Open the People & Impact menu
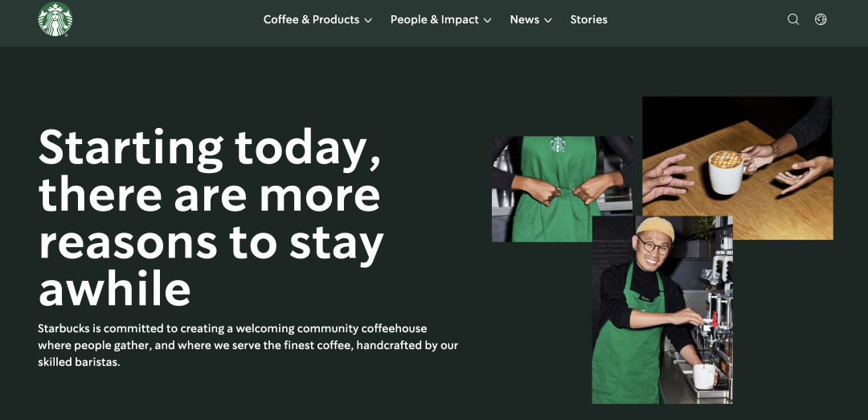Viewport: 868px width, 420px height. click(440, 19)
